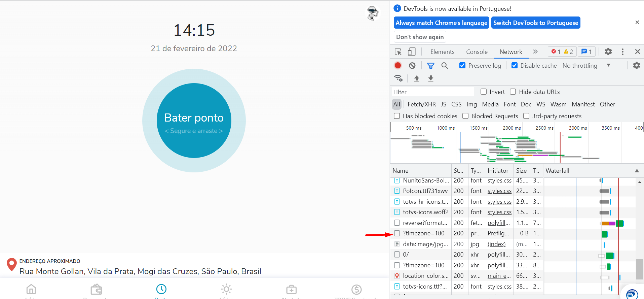The width and height of the screenshot is (644, 299).
Task: Toggle the network filter funnel icon
Action: 431,66
